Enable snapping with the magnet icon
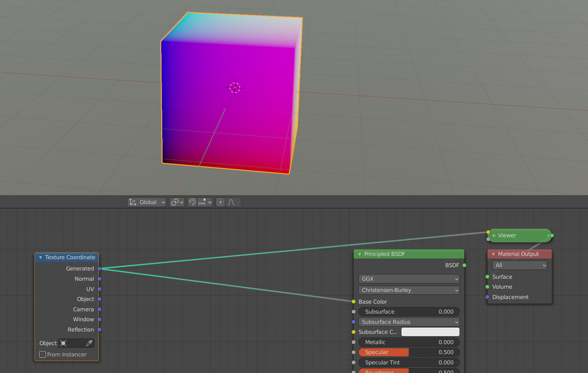Image resolution: width=588 pixels, height=373 pixels. [x=192, y=202]
